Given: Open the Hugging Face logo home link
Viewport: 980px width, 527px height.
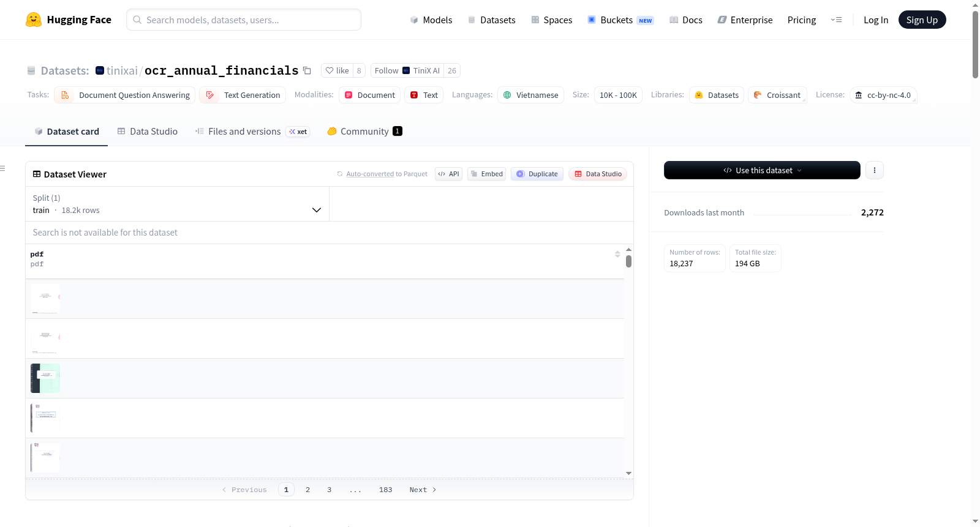Looking at the screenshot, I should coord(68,20).
